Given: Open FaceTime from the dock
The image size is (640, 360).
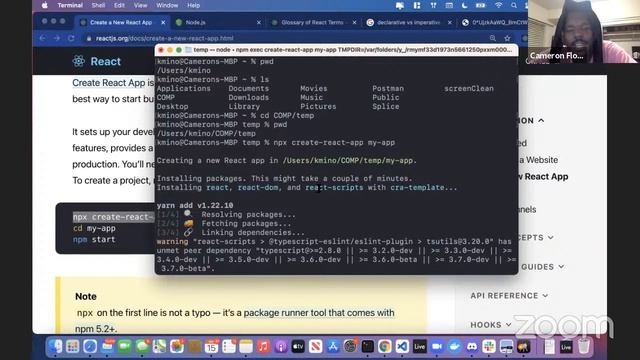Looking at the screenshot, I should tap(125, 347).
